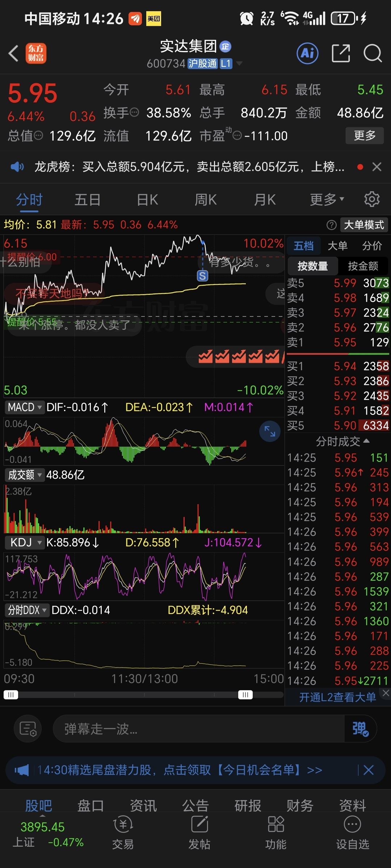
Task: Tap the 买5 5.90 6334 order row
Action: [338, 425]
